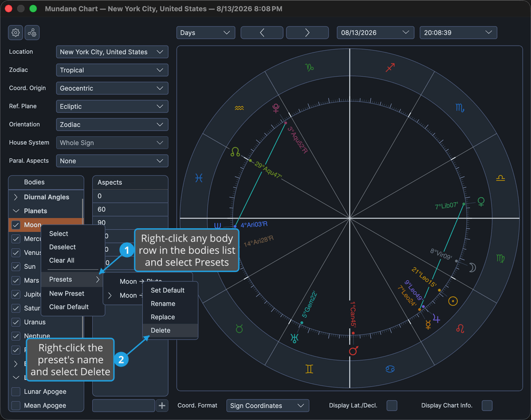Image resolution: width=531 pixels, height=420 pixels.
Task: Uncheck the Sun checkbox
Action: point(16,267)
